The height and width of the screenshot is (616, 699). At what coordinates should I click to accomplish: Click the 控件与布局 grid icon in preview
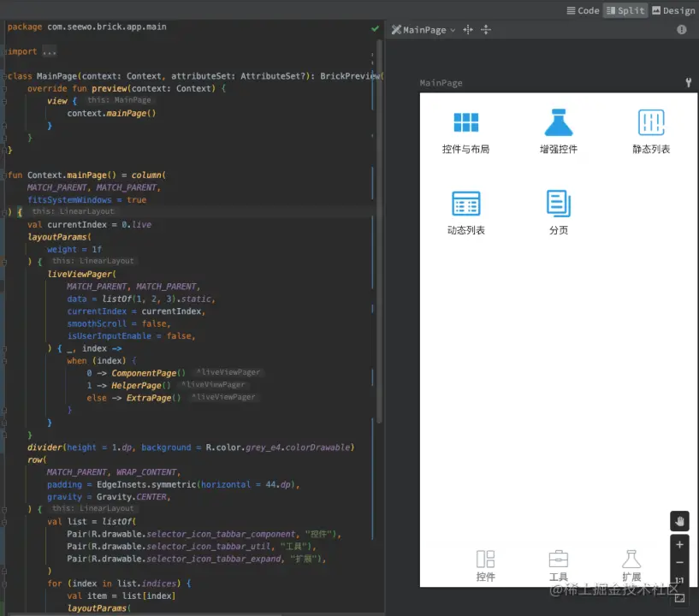pyautogui.click(x=465, y=122)
